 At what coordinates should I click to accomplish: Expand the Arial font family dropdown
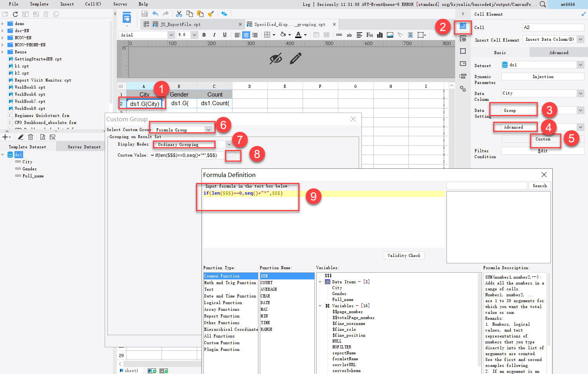click(x=171, y=35)
